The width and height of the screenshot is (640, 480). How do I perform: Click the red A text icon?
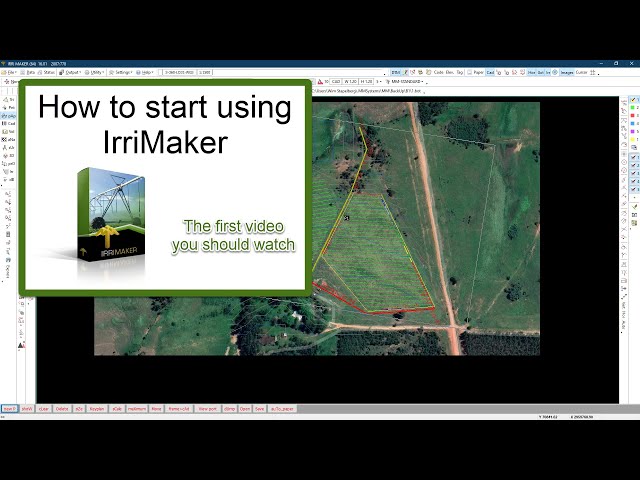(320, 82)
